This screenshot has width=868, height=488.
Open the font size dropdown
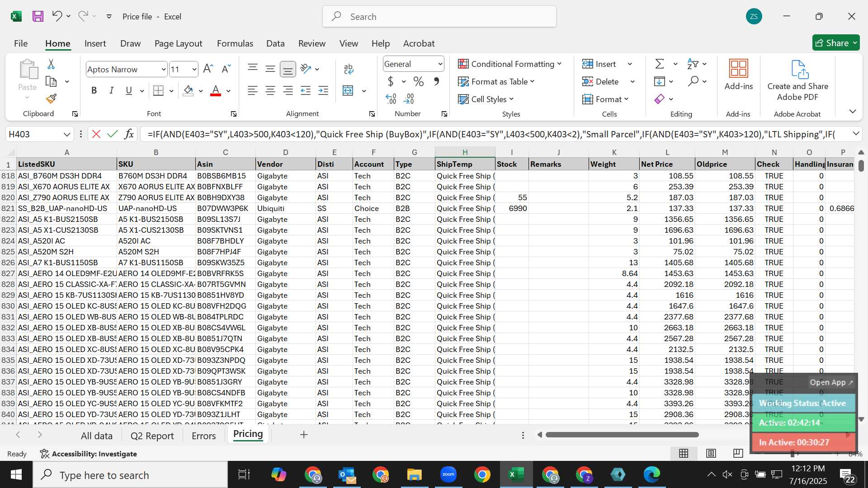tap(194, 70)
